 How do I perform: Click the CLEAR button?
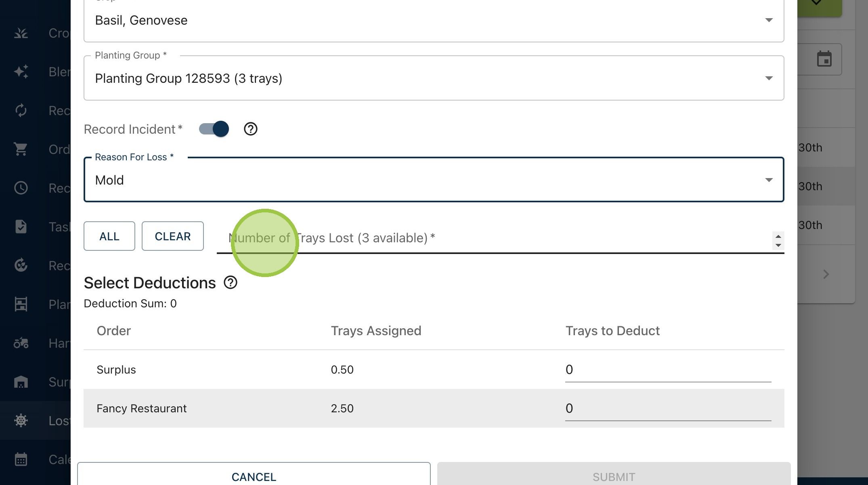tap(173, 236)
